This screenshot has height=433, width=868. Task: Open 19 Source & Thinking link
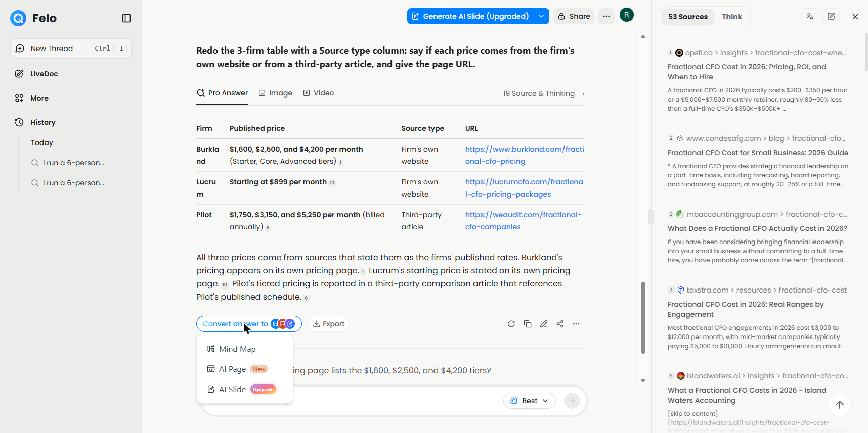coord(544,93)
